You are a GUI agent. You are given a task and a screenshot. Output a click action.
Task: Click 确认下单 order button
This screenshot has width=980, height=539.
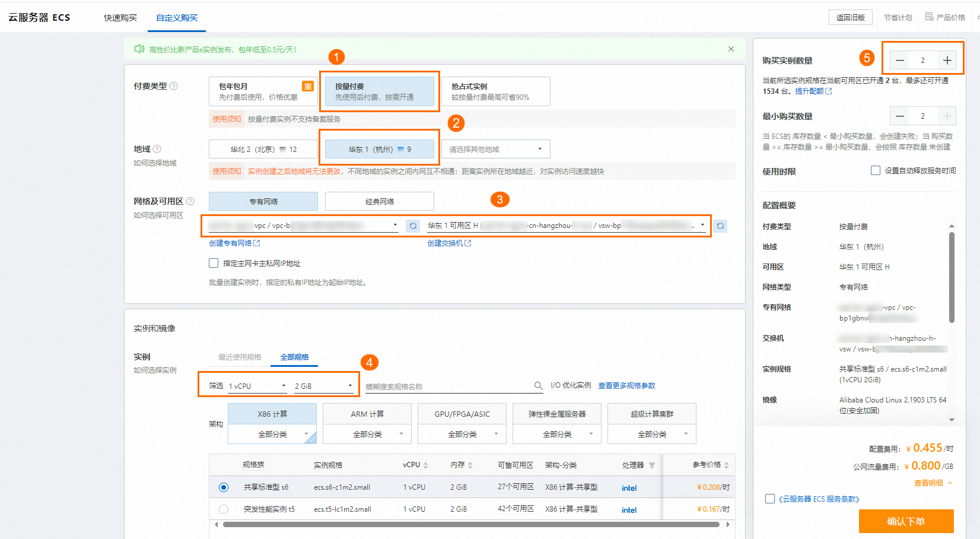point(906,521)
